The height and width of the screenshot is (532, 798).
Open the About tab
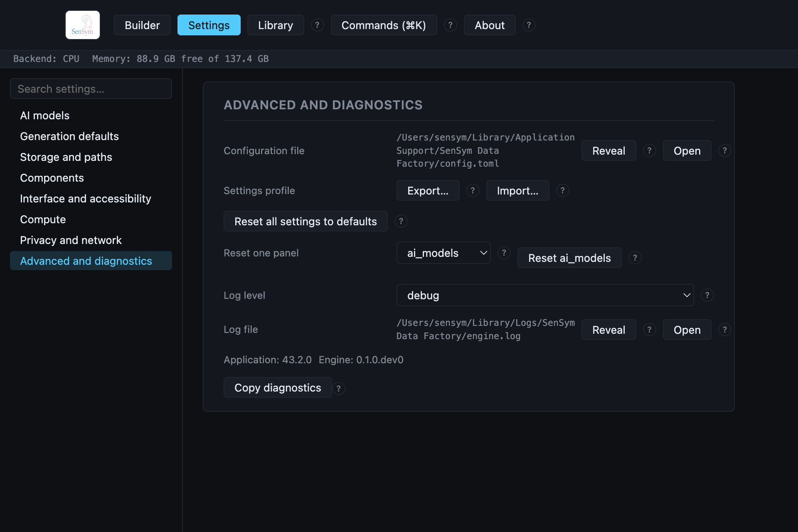pyautogui.click(x=490, y=25)
